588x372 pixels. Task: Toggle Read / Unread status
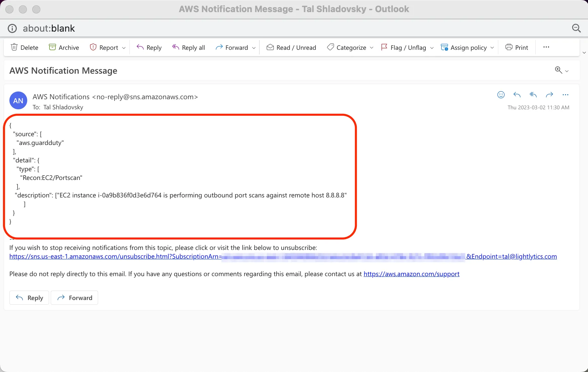click(x=291, y=47)
